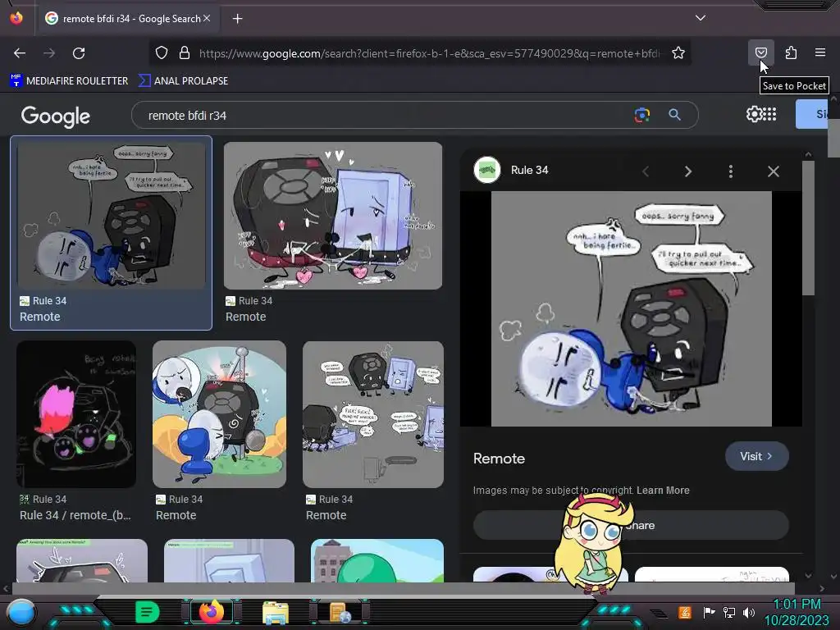Click the Visit button
The width and height of the screenshot is (840, 630).
click(x=756, y=456)
